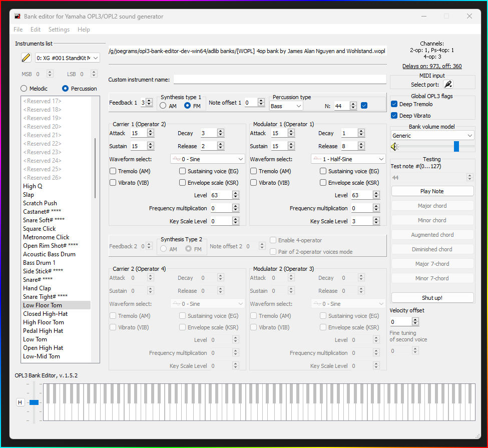Click the Carrier 1 Release spin box
This screenshot has width=488, height=448.
(x=212, y=146)
